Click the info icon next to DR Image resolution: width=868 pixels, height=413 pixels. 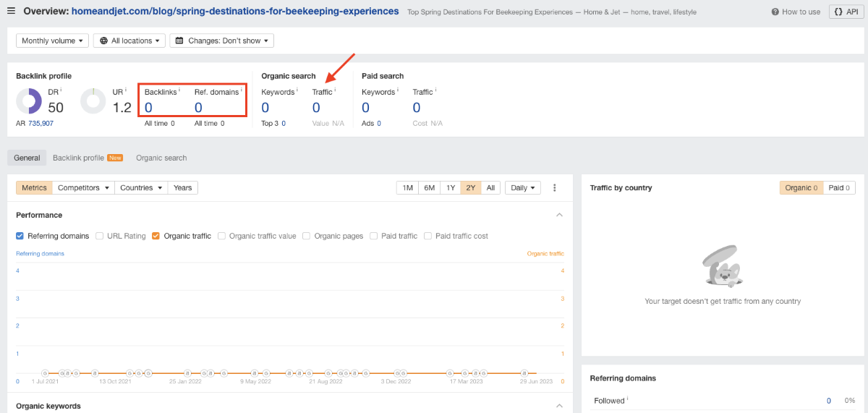coord(61,90)
